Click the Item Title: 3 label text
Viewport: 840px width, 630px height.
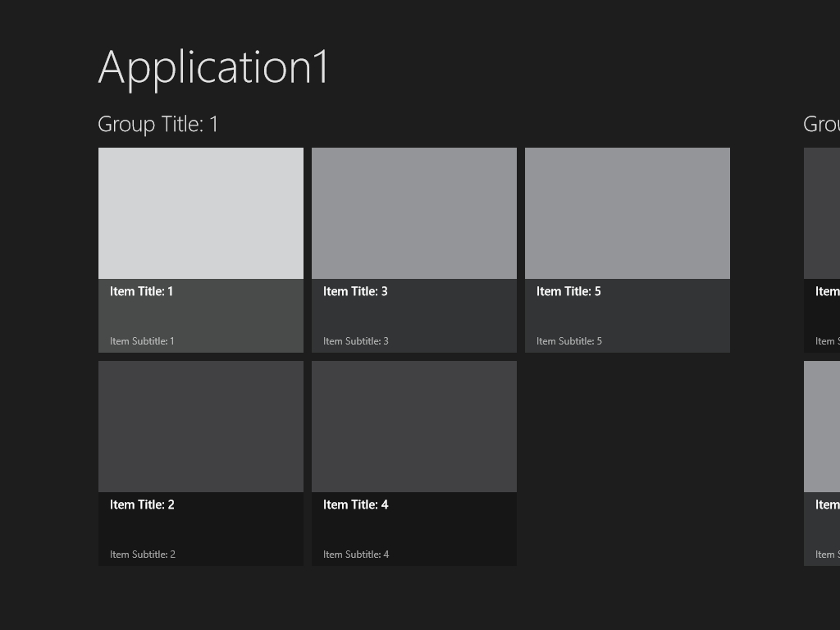point(354,291)
